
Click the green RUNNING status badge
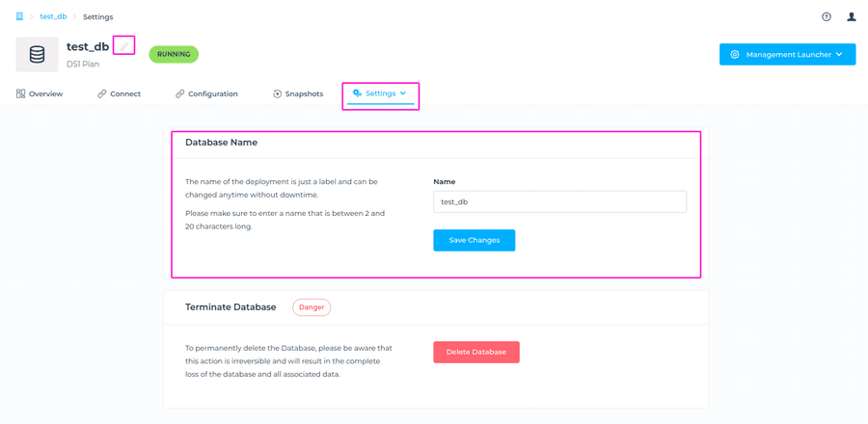[174, 54]
